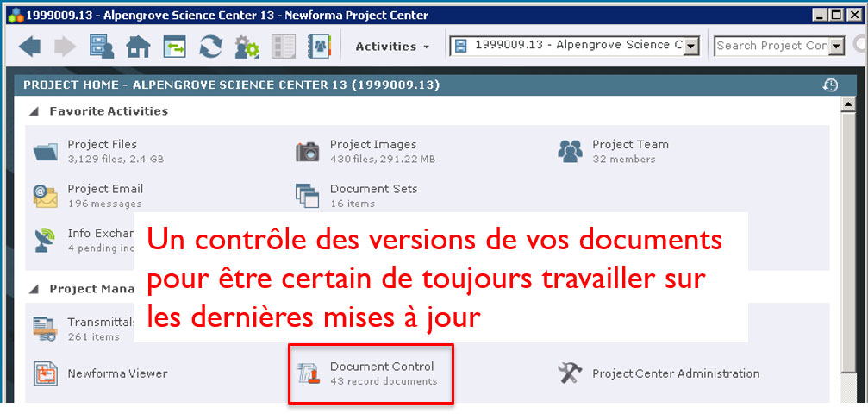868x414 pixels.
Task: Open Project Center Administration tools icon
Action: 570,373
